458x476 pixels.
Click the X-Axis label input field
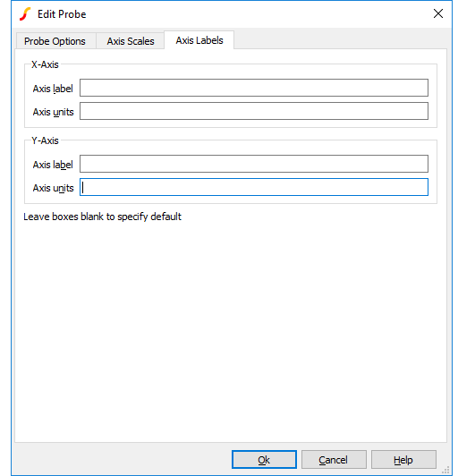pos(254,88)
